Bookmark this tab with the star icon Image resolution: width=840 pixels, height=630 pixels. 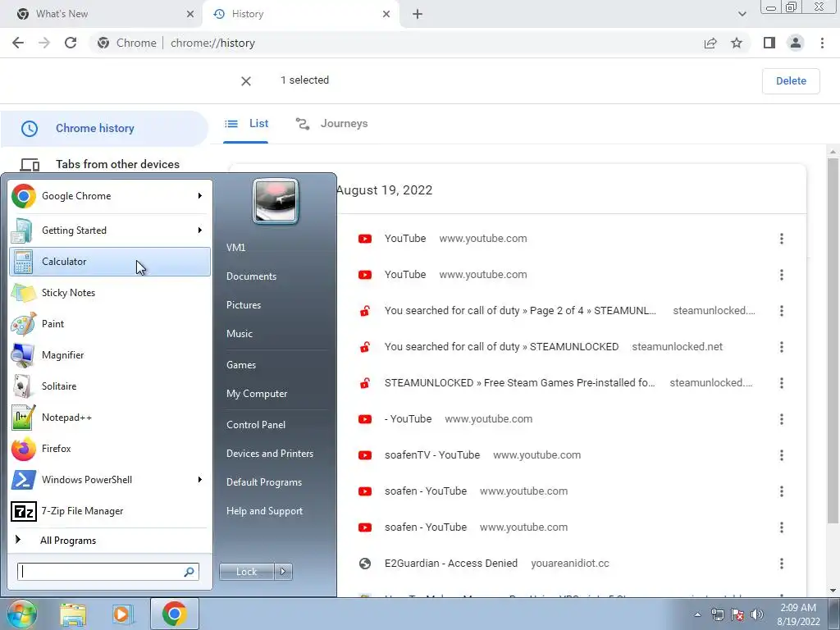(x=737, y=43)
